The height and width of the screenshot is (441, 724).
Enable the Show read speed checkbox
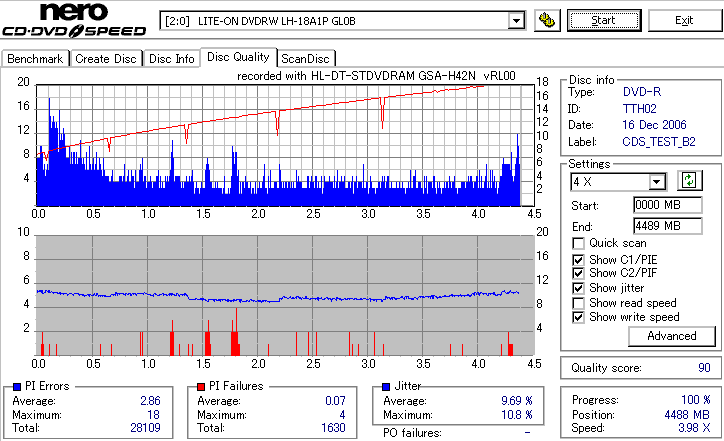coord(578,303)
